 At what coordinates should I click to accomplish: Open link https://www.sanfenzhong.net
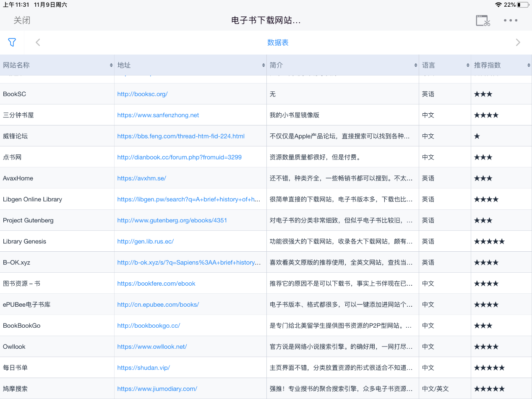click(x=158, y=115)
